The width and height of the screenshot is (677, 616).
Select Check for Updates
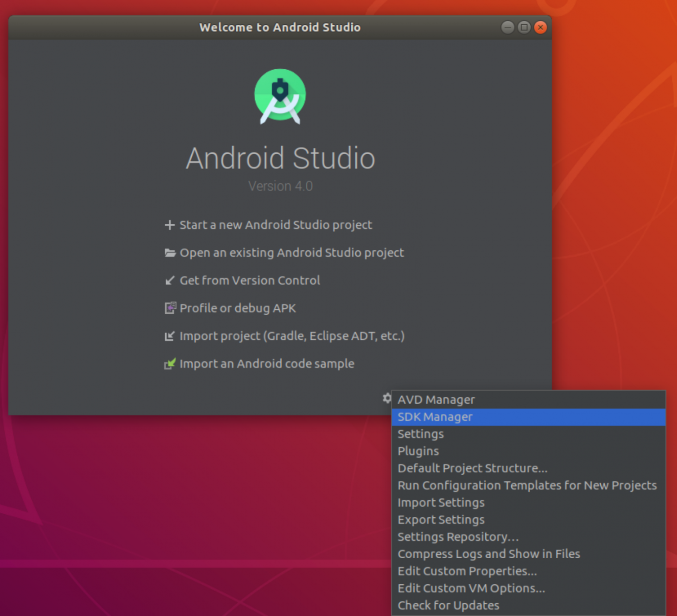448,605
